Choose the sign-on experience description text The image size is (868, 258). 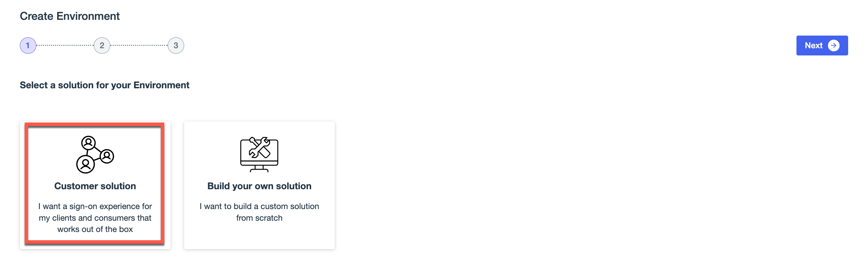(x=95, y=218)
